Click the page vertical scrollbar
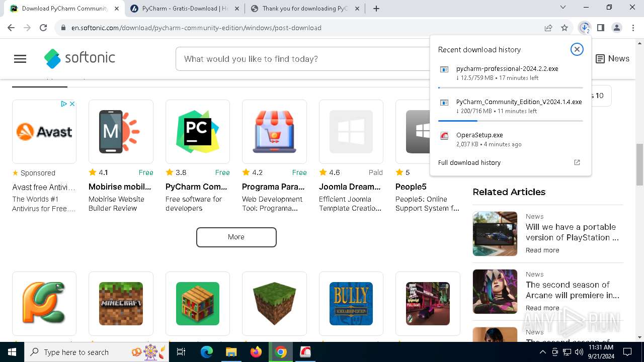 click(x=639, y=166)
